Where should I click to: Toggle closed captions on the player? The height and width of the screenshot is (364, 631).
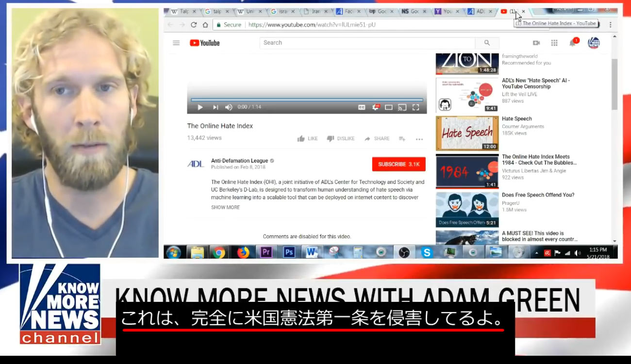pyautogui.click(x=362, y=107)
